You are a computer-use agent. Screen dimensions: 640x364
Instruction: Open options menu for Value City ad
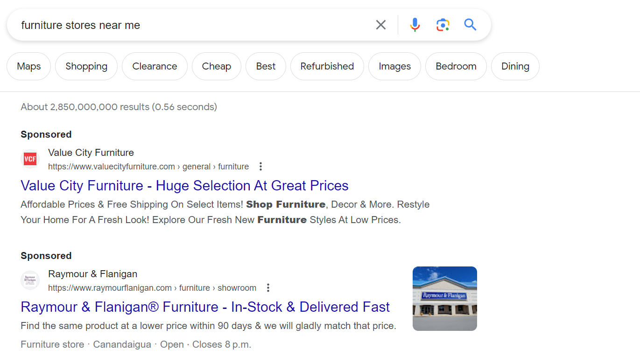click(x=261, y=167)
